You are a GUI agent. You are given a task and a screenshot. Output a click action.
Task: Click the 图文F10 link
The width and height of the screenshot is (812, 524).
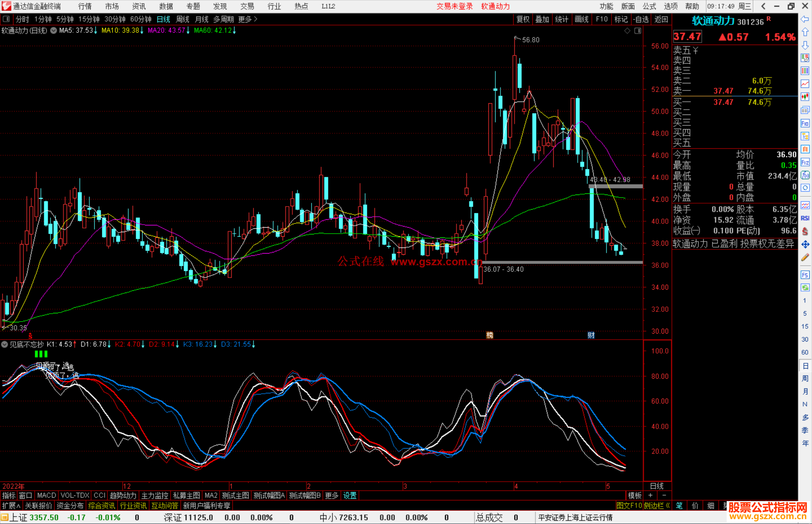[629, 506]
